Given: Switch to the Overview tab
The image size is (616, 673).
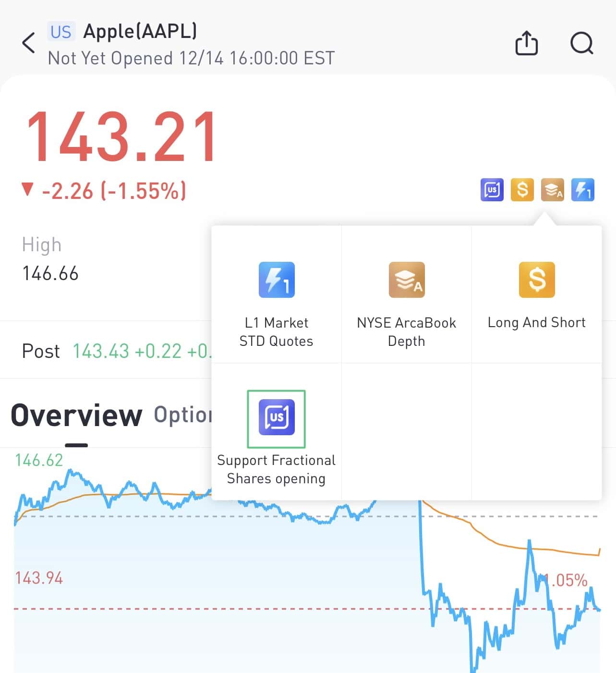Looking at the screenshot, I should pos(76,415).
